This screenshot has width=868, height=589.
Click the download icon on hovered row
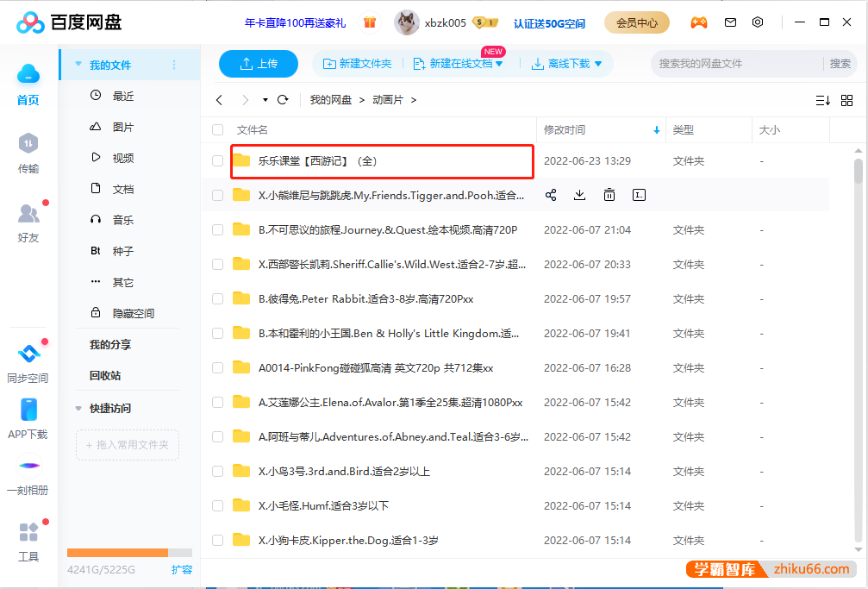point(579,195)
